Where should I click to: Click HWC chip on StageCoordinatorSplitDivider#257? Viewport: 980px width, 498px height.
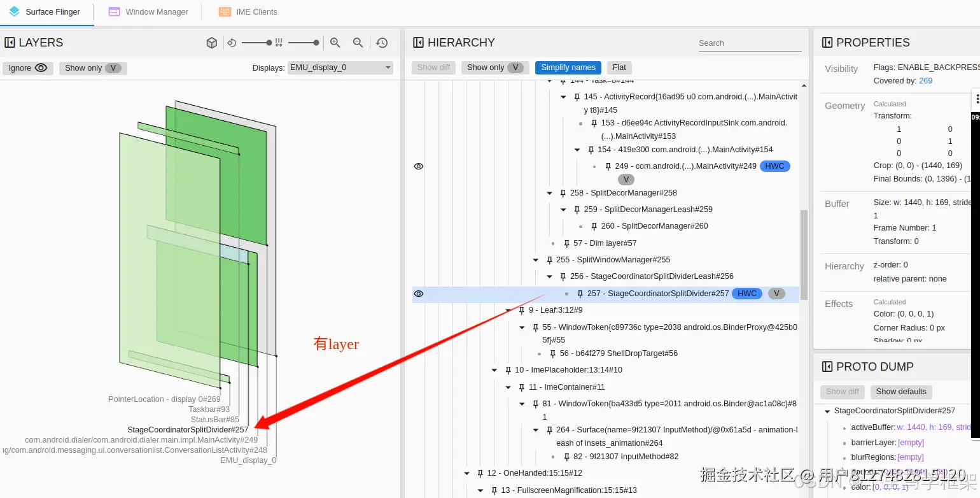[747, 294]
